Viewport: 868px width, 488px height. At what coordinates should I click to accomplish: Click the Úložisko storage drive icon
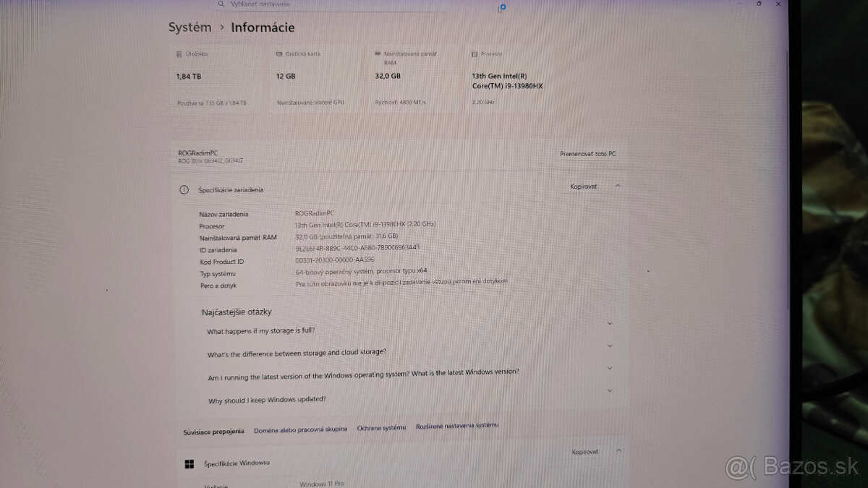(x=178, y=53)
